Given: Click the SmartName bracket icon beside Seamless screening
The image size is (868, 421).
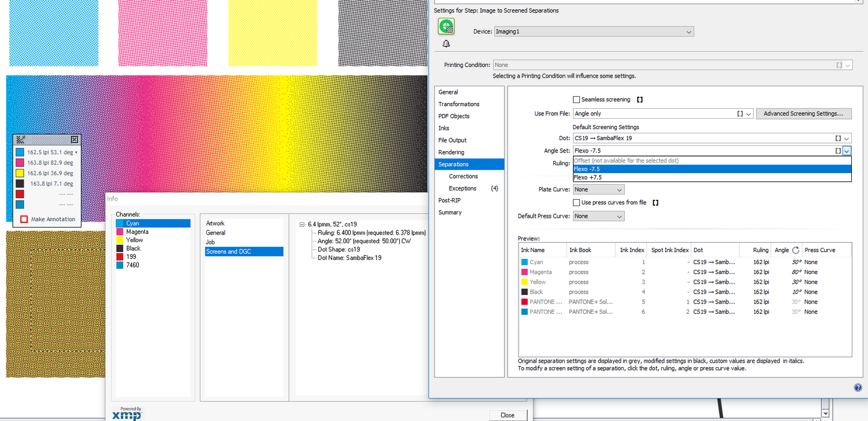Looking at the screenshot, I should (640, 100).
